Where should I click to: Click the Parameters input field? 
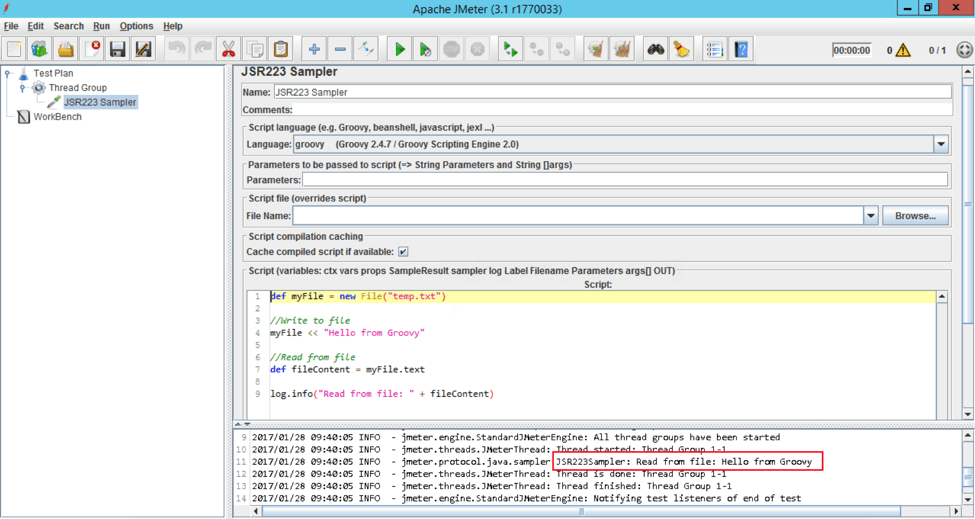625,180
